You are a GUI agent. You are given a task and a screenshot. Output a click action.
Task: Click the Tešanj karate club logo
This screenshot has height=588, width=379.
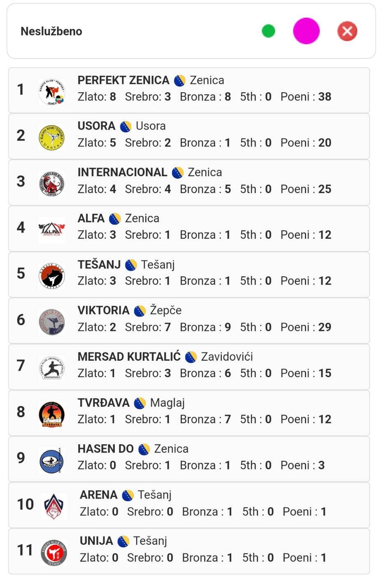[51, 275]
